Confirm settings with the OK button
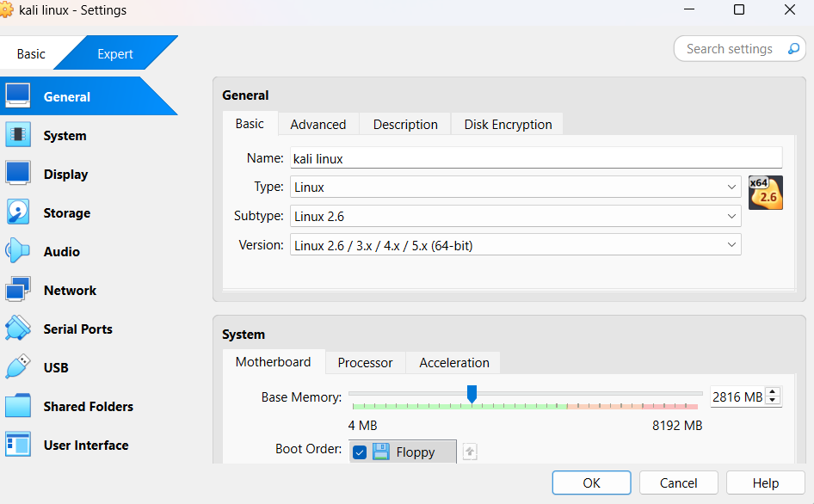The width and height of the screenshot is (814, 504). [591, 482]
